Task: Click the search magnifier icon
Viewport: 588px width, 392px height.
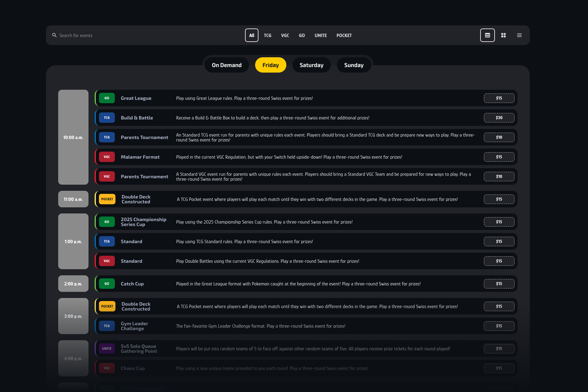Action: pos(54,35)
